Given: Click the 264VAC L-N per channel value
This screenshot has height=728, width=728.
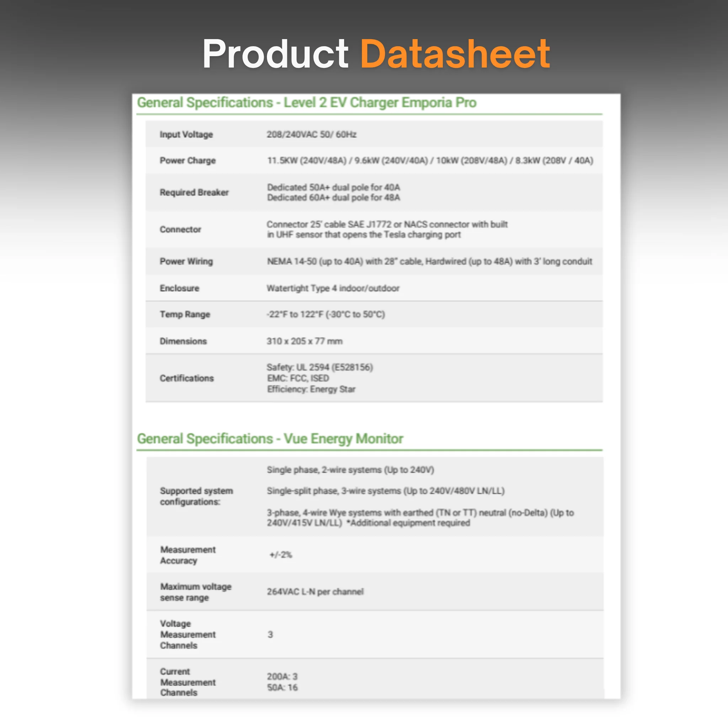Looking at the screenshot, I should [x=315, y=591].
